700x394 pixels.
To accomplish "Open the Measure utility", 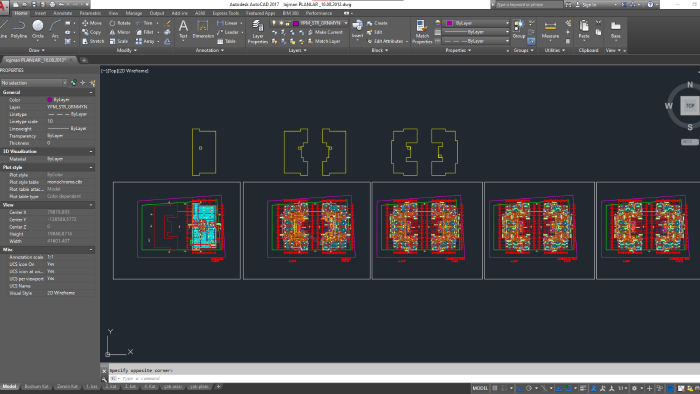I will pyautogui.click(x=550, y=29).
